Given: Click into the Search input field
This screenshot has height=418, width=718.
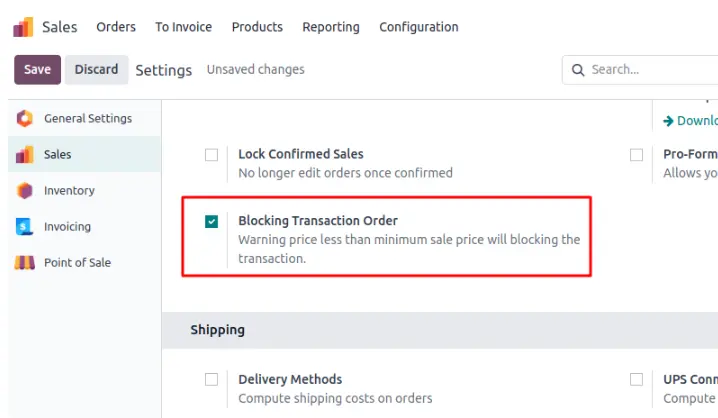Looking at the screenshot, I should (650, 70).
